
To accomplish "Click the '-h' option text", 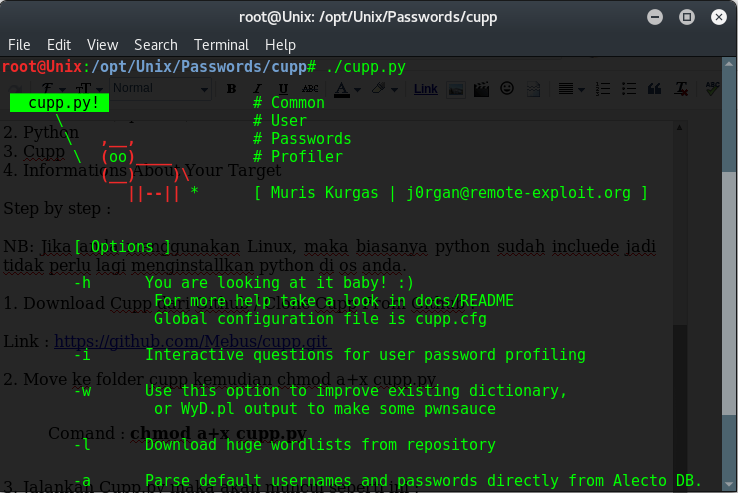I will pyautogui.click(x=83, y=283).
